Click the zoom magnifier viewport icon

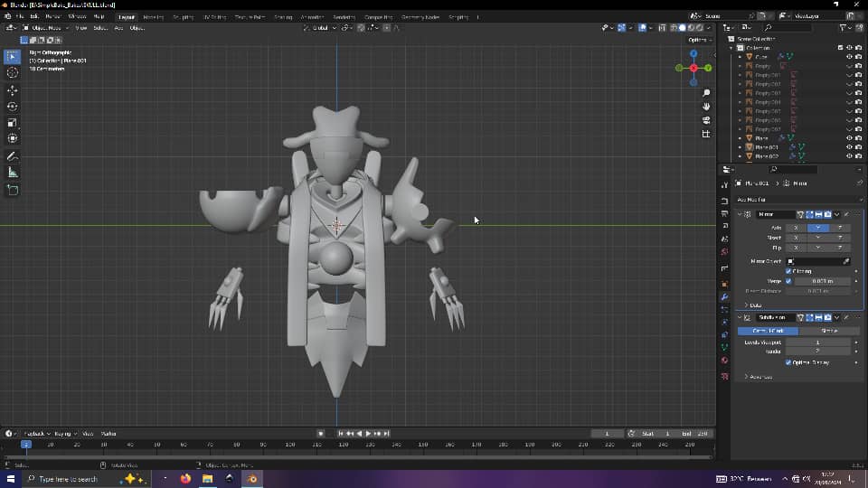coord(706,93)
